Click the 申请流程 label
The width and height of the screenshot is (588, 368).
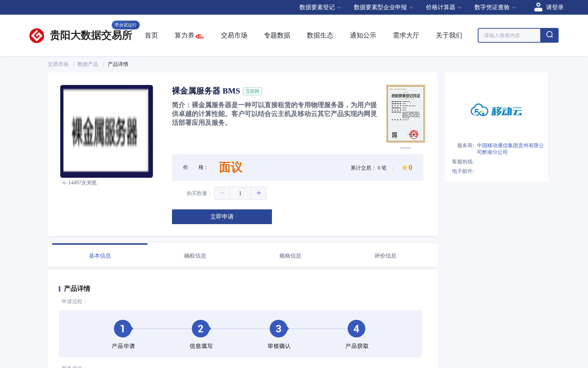[74, 301]
